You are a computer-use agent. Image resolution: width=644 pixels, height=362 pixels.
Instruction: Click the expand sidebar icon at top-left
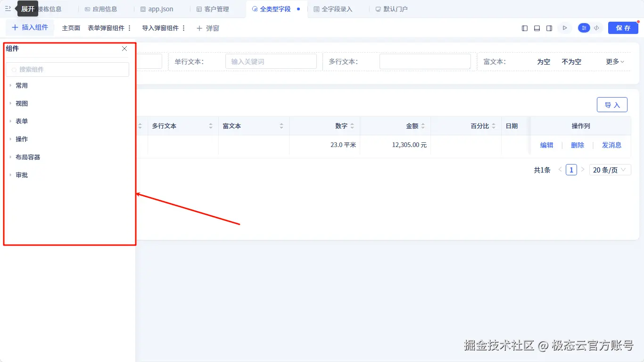(8, 8)
